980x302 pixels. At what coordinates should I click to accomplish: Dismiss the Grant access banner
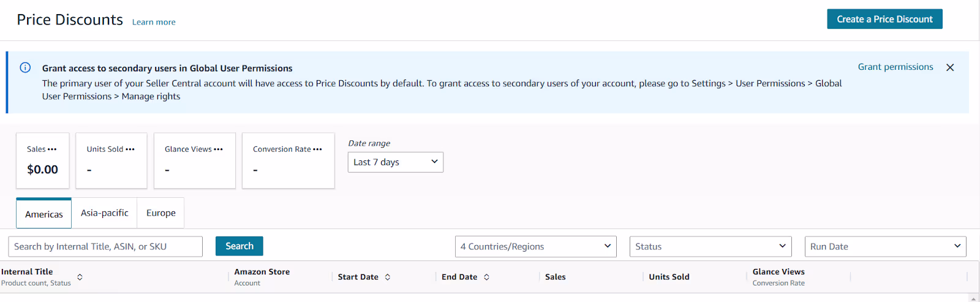[950, 67]
